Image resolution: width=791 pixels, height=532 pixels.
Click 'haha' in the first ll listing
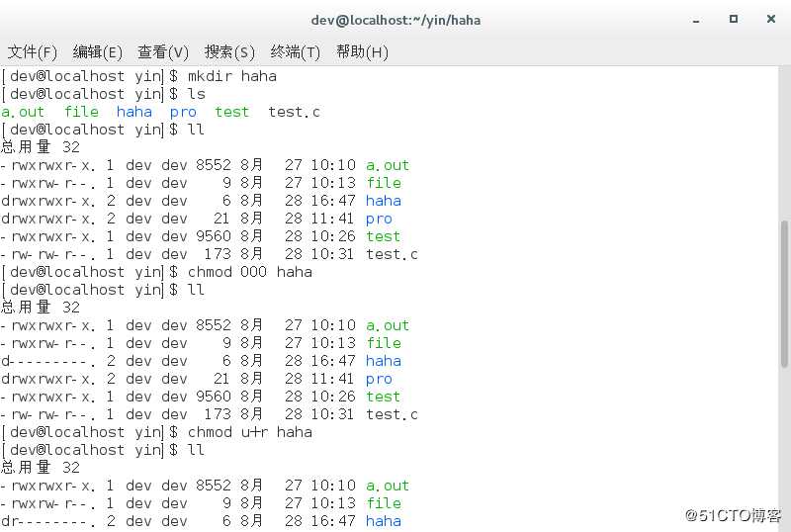click(x=384, y=201)
